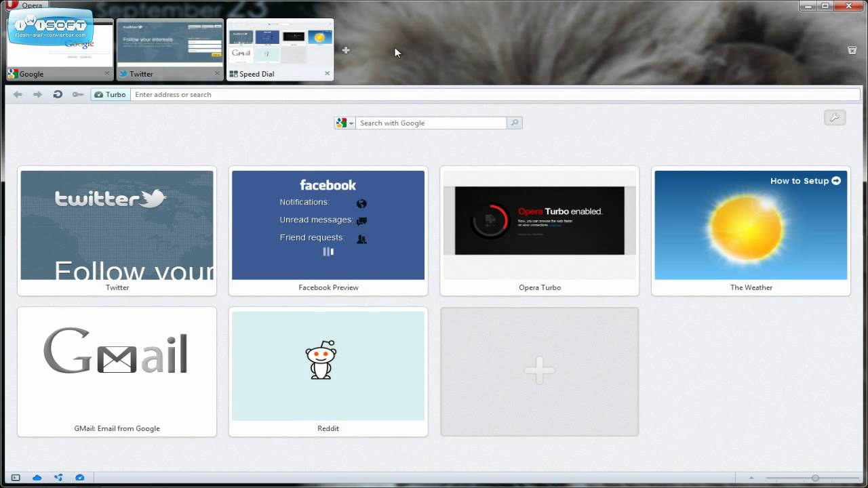Viewport: 868px width, 488px height.
Task: Open the Facebook Preview speed dial
Action: [328, 225]
